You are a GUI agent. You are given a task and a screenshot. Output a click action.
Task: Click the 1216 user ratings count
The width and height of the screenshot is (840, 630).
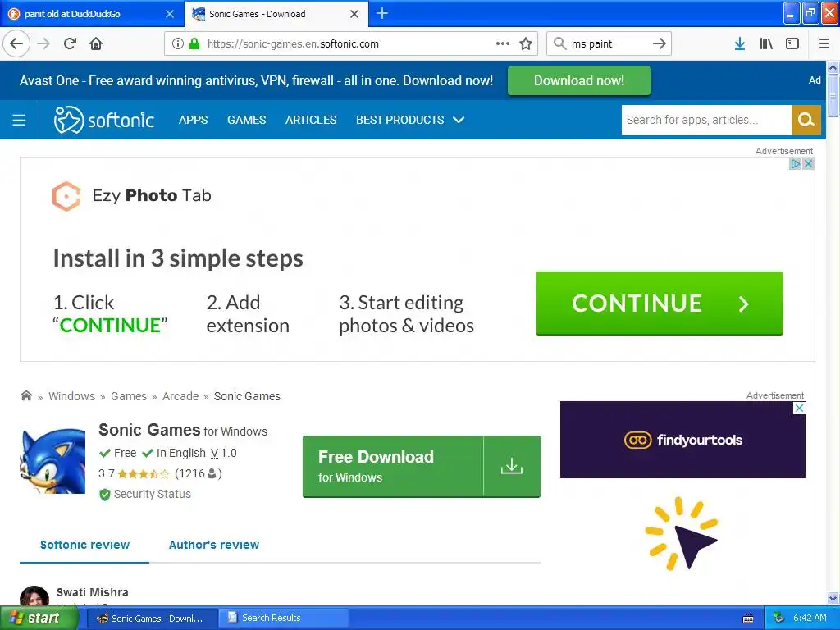199,473
